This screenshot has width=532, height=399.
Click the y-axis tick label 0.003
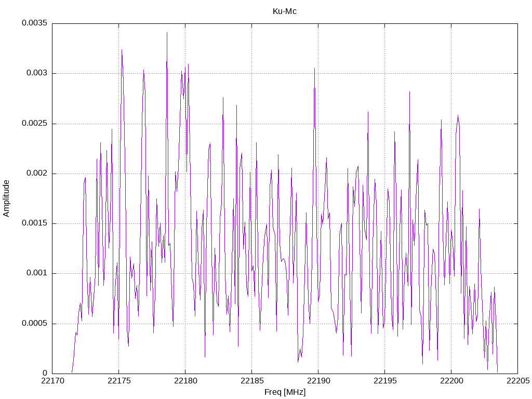click(x=37, y=73)
